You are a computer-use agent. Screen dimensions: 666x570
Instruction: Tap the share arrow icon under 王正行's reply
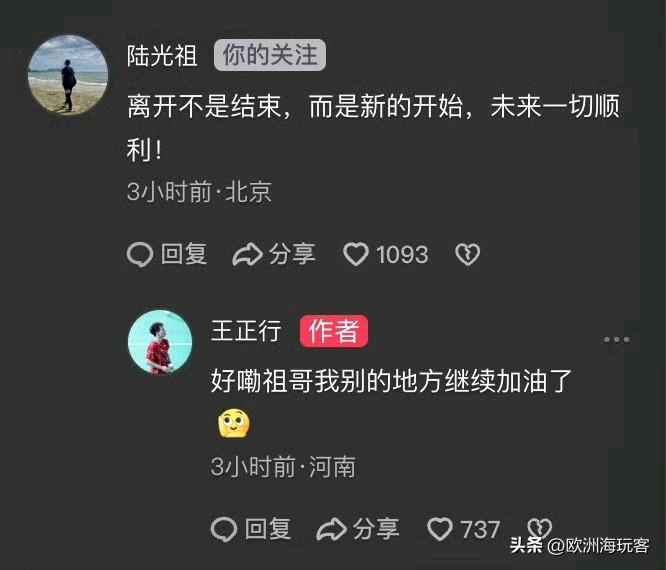coord(332,529)
